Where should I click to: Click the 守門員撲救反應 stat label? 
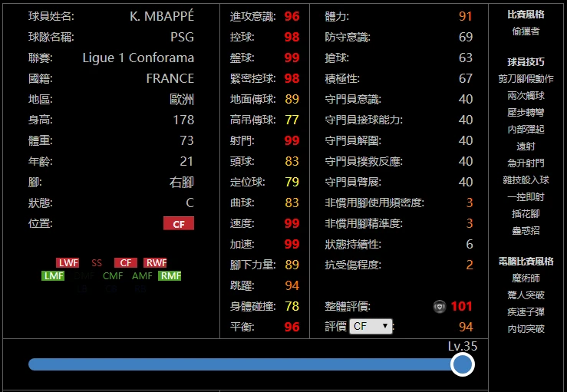click(x=364, y=161)
